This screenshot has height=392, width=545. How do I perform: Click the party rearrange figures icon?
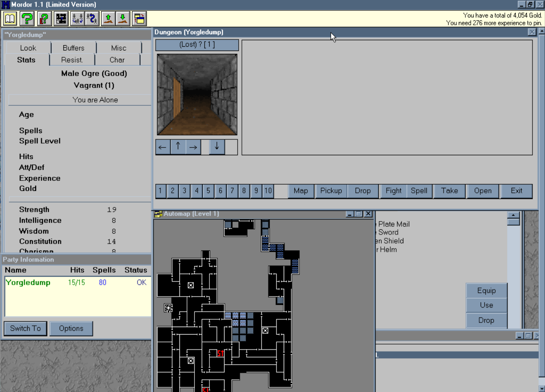(77, 19)
